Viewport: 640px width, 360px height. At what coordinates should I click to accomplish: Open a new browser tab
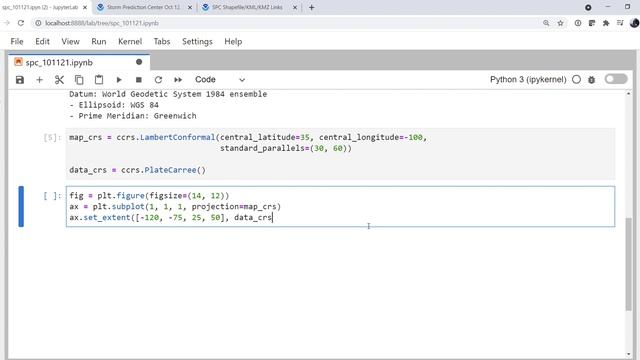311,7
